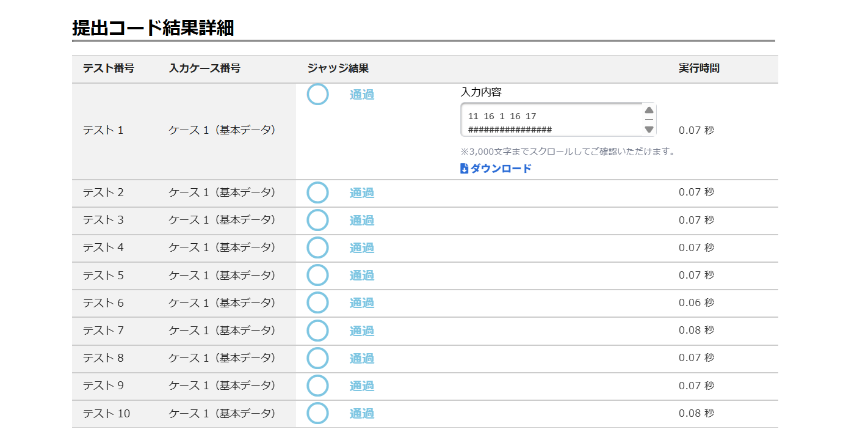Open the 通過 link for テスト 9

click(362, 386)
